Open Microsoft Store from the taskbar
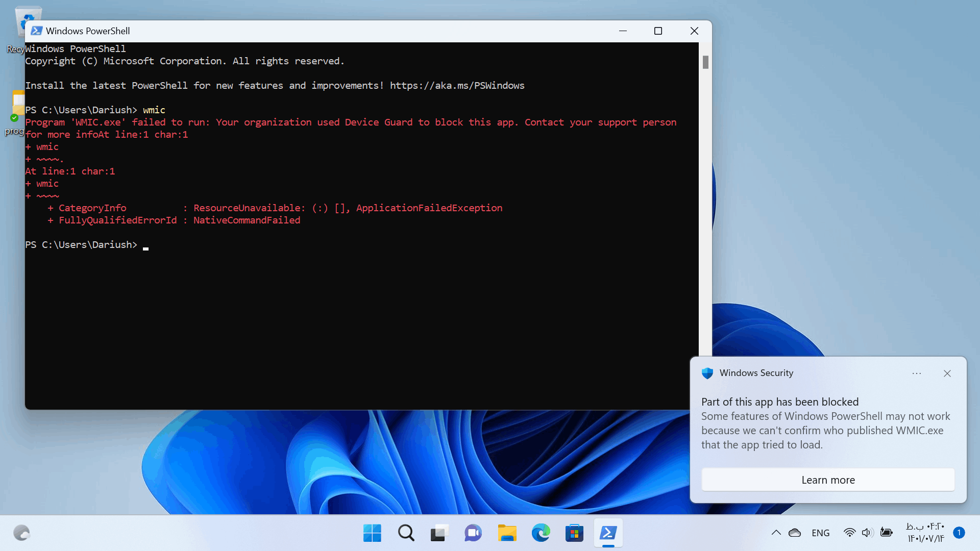Viewport: 980px width, 551px height. click(574, 533)
